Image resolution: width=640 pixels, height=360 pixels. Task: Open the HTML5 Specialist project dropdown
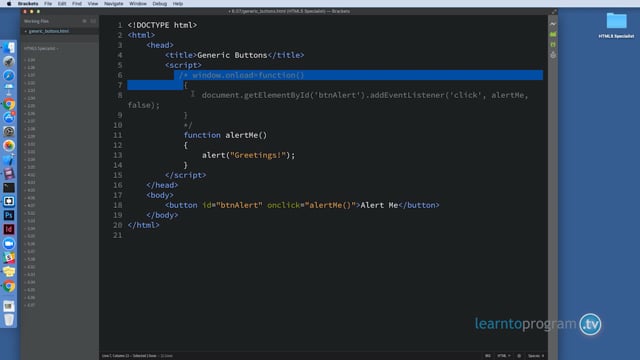pyautogui.click(x=41, y=49)
